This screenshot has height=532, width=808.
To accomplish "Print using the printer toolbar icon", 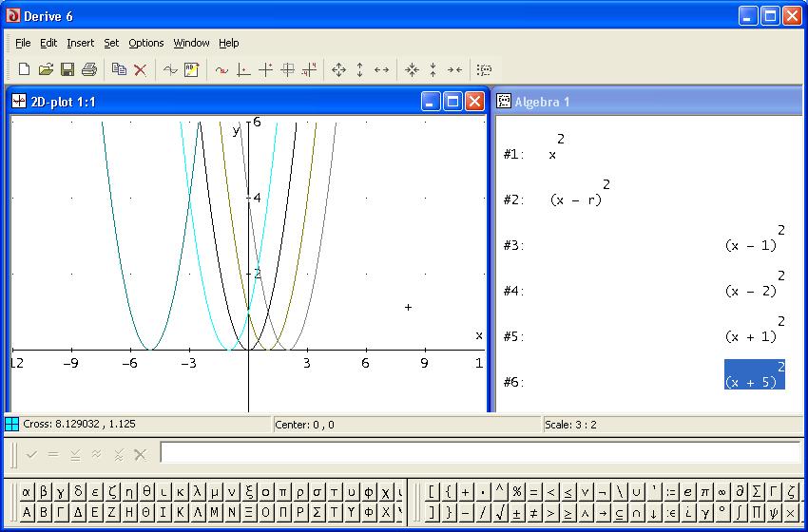I will (89, 69).
